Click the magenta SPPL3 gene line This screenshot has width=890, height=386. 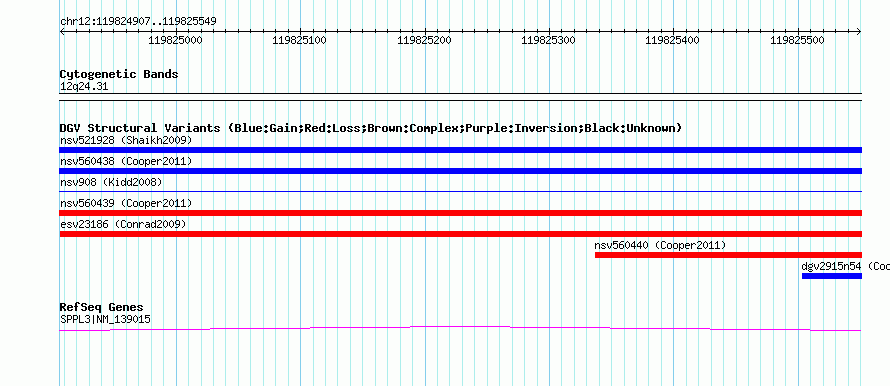coord(460,328)
